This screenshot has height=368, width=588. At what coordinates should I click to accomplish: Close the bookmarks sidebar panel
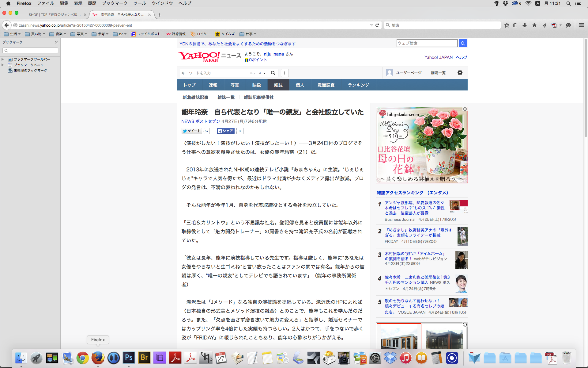pos(56,42)
